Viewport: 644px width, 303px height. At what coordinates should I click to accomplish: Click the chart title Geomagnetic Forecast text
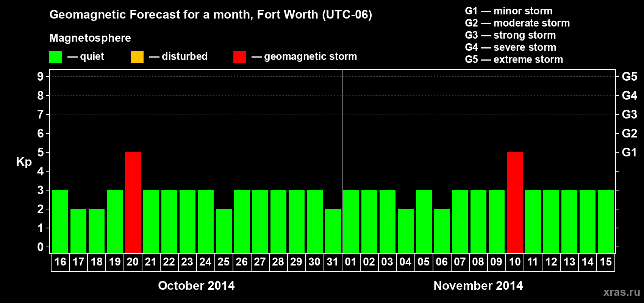(211, 14)
